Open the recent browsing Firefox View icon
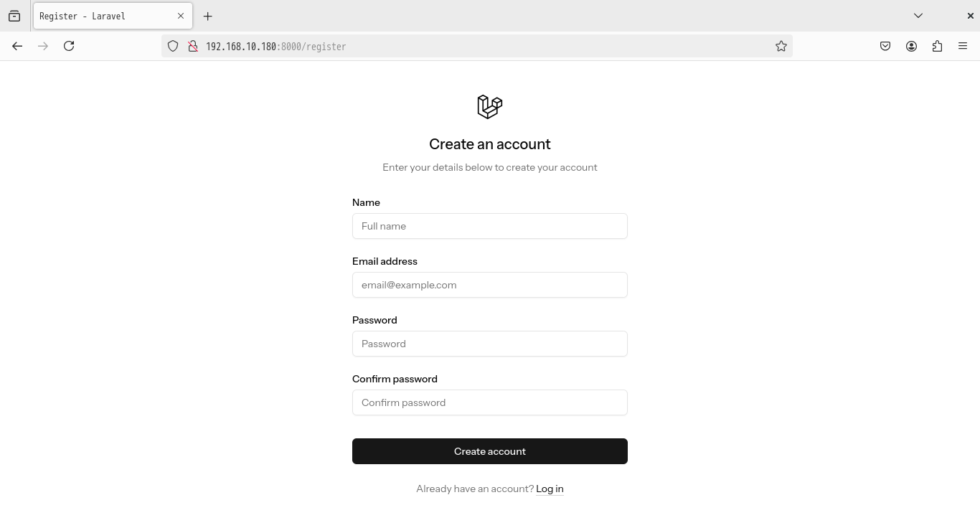The height and width of the screenshot is (528, 980). (x=14, y=16)
